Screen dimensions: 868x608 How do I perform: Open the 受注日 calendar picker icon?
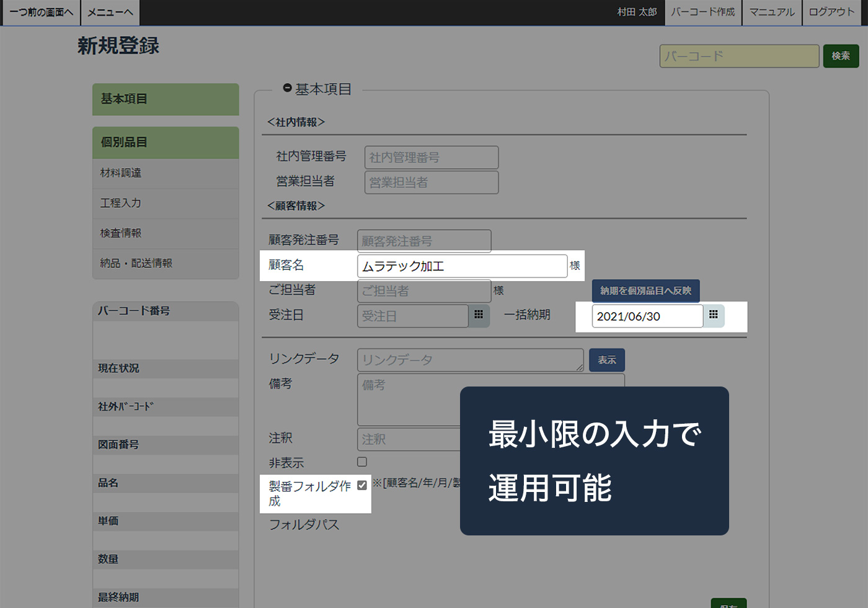[x=479, y=315]
